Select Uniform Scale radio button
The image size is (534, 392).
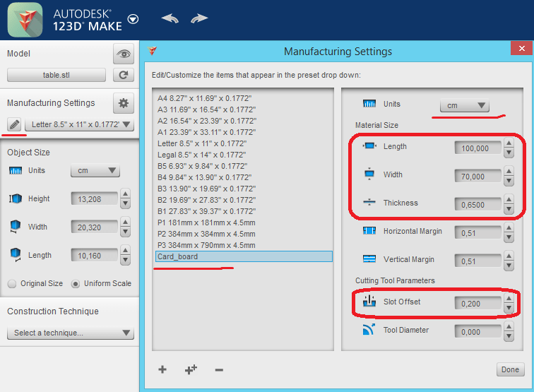76,284
